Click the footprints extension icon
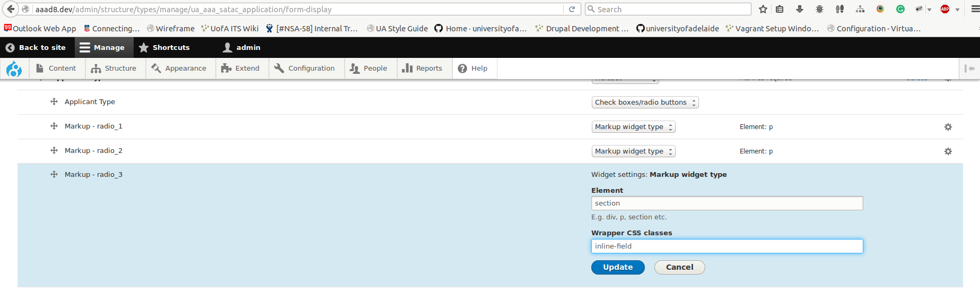 [839, 9]
